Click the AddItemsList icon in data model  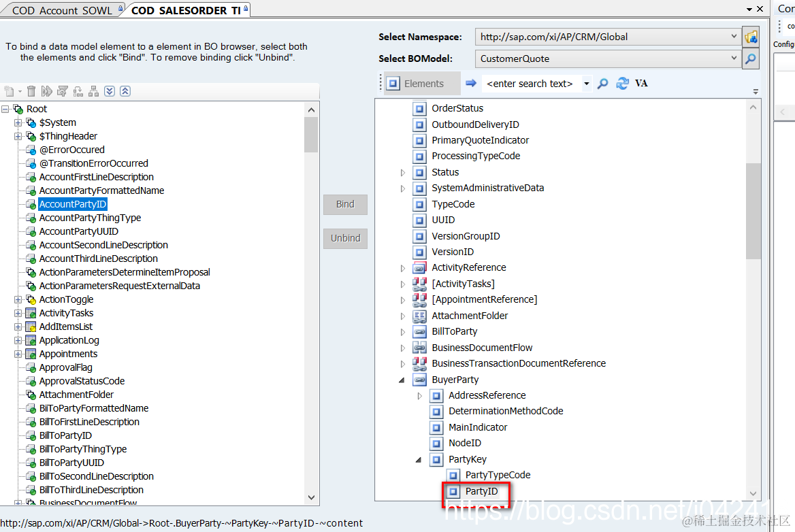pos(31,327)
